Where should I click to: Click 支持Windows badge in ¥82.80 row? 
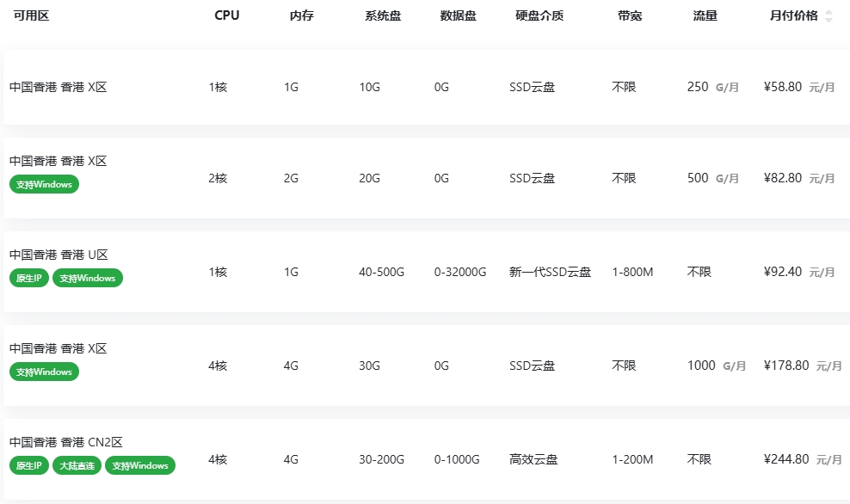44,184
